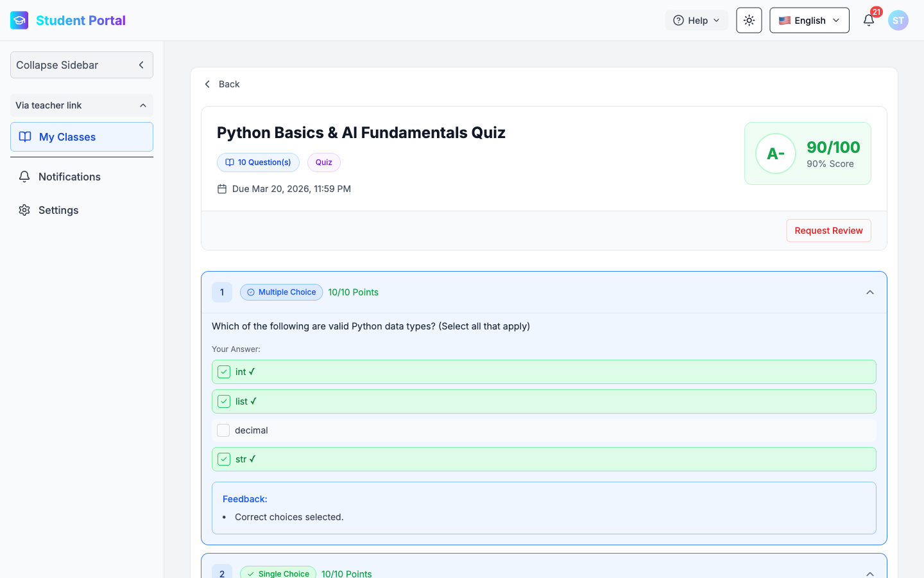Click the gear icon for Settings
924x578 pixels.
pos(24,210)
